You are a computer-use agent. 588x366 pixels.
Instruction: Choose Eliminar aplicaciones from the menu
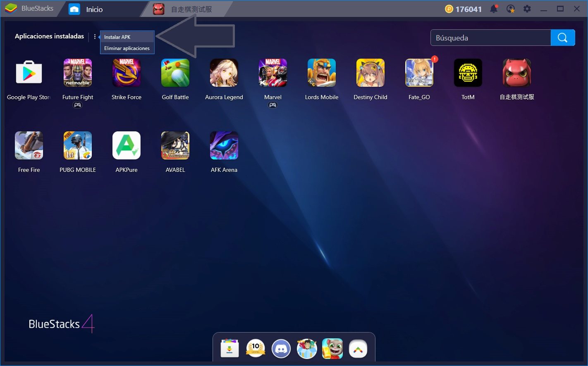coord(127,48)
